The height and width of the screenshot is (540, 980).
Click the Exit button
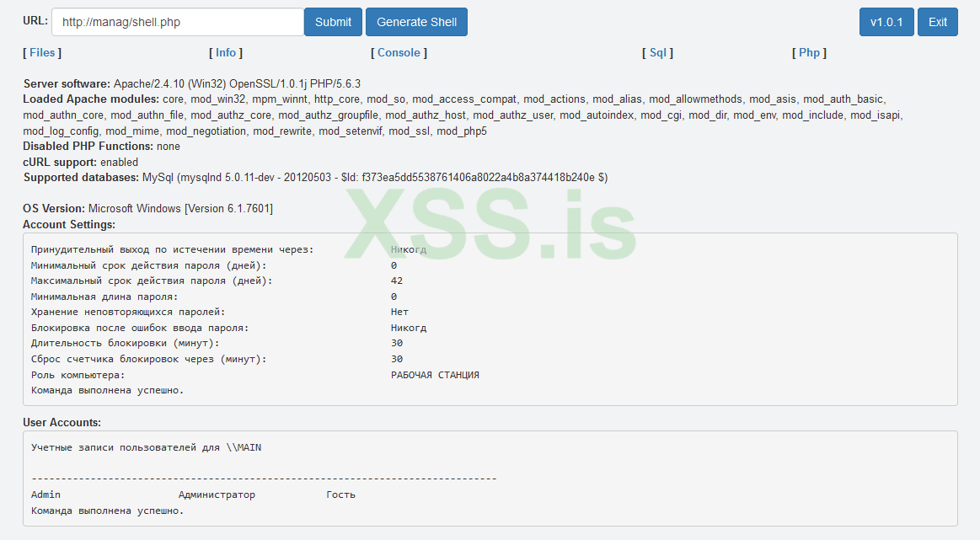point(938,22)
